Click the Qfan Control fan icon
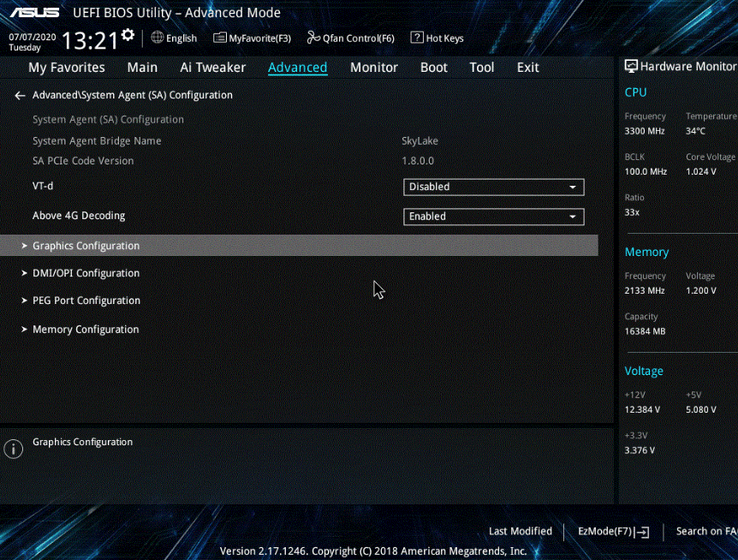Viewport: 738px width, 560px height. [x=313, y=38]
